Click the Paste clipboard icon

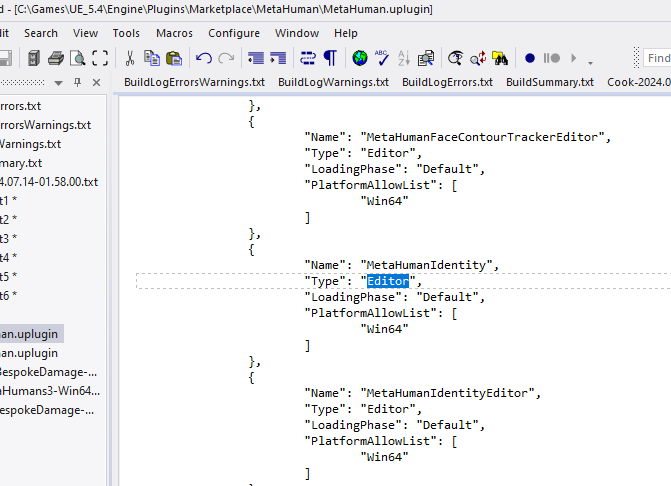click(x=174, y=58)
